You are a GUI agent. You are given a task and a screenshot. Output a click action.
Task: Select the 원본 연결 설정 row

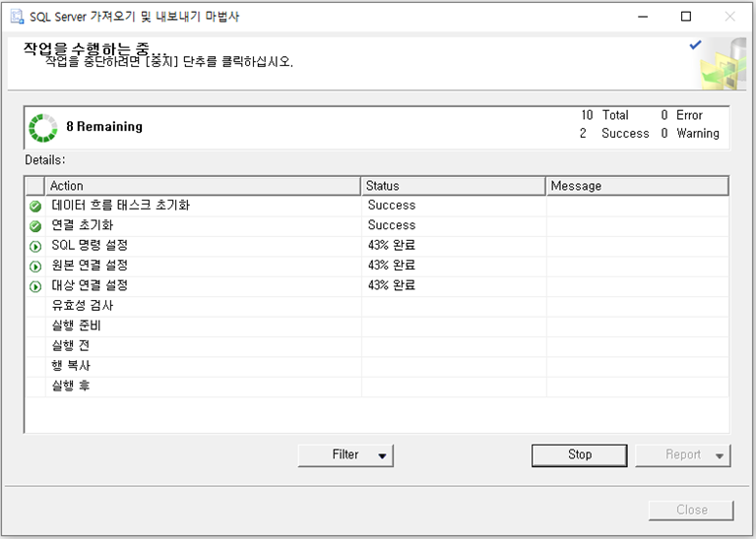tap(377, 266)
